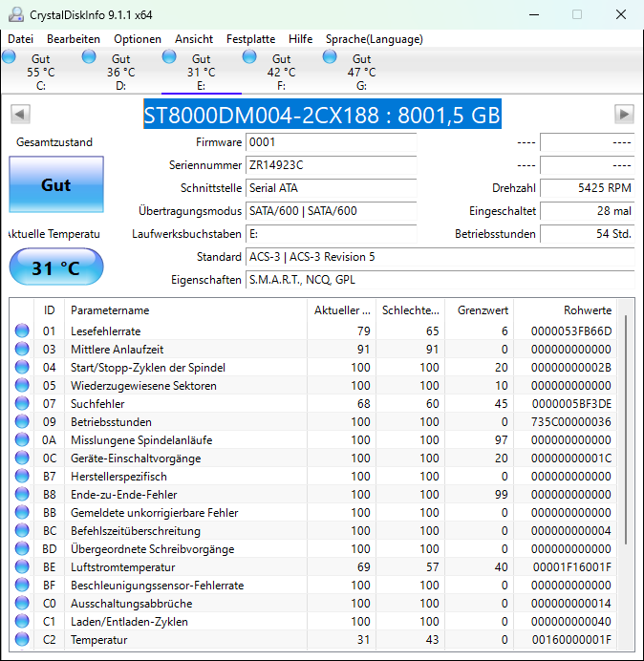Image resolution: width=644 pixels, height=661 pixels.
Task: Click the Aktueller column header
Action: tap(342, 310)
